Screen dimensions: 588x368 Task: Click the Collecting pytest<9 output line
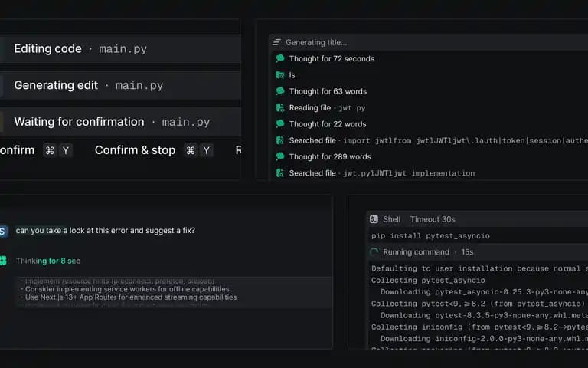[479, 304]
